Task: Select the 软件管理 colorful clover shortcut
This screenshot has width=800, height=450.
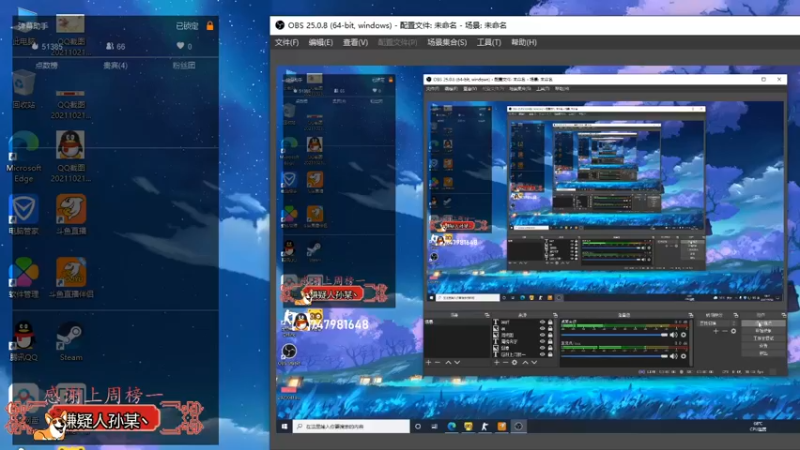Action: pos(23,278)
